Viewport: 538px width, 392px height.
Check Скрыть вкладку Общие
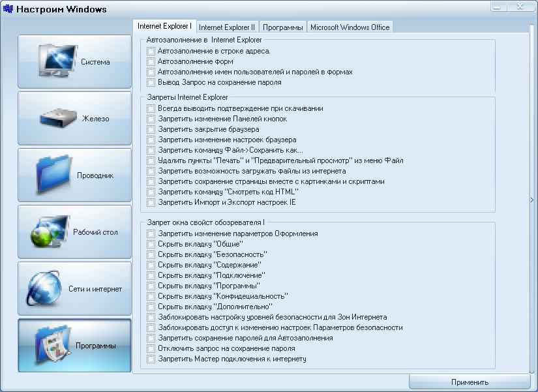point(151,244)
